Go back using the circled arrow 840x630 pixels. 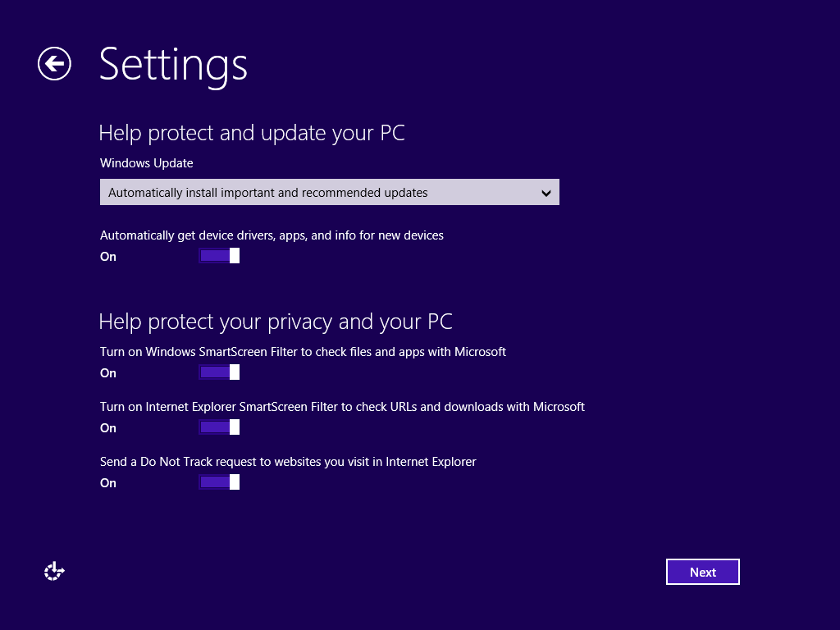point(54,64)
